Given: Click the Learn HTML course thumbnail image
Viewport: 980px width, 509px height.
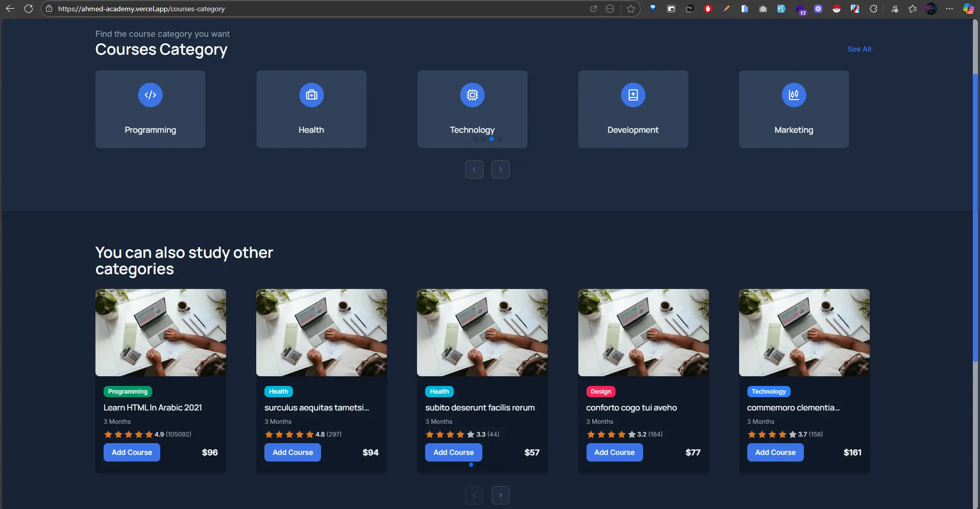Looking at the screenshot, I should [x=161, y=333].
